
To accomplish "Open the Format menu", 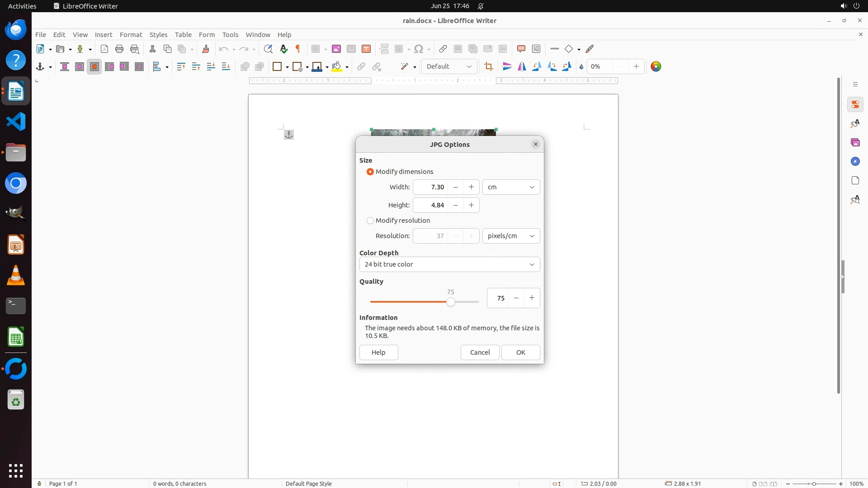I will tap(131, 34).
